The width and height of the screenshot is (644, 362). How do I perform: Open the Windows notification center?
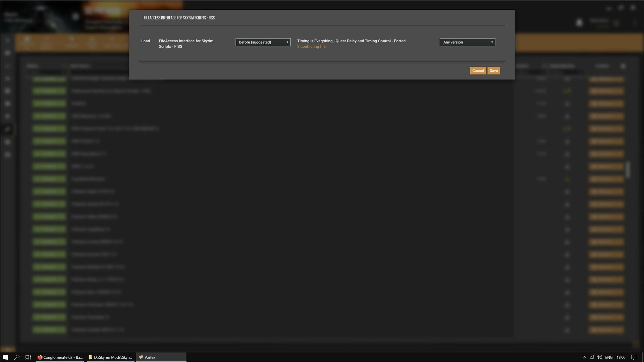[x=634, y=357]
